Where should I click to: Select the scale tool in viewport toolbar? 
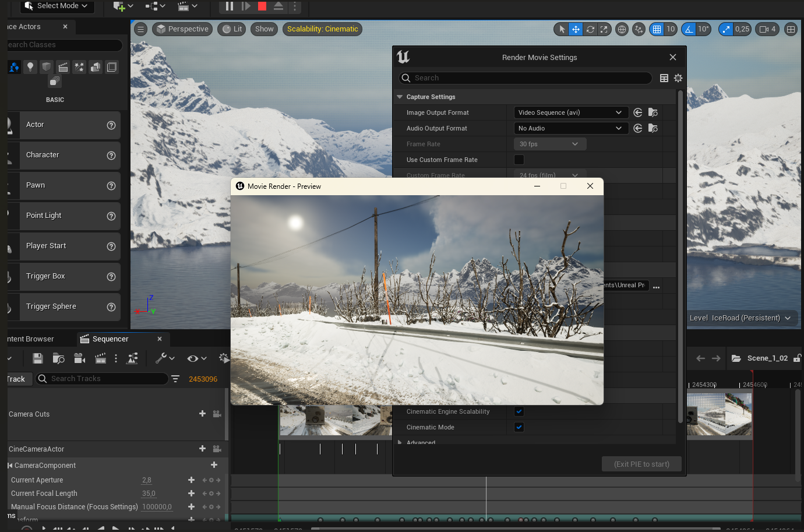pos(604,29)
